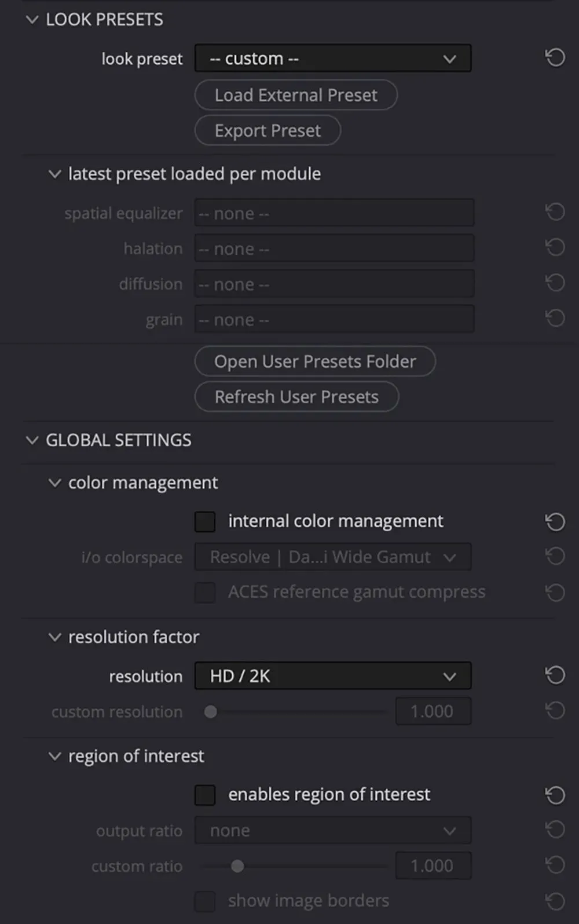Collapse the LOOK PRESETS section
Image resolution: width=579 pixels, height=924 pixels.
(x=32, y=20)
